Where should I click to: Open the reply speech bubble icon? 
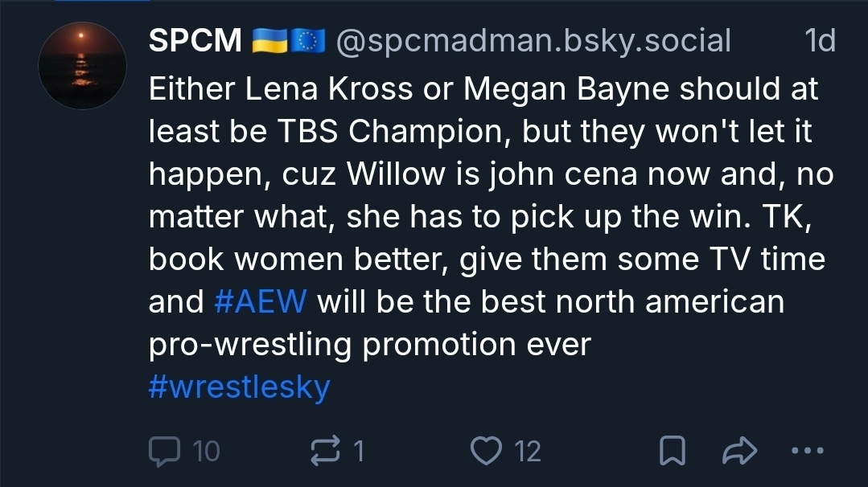[164, 451]
